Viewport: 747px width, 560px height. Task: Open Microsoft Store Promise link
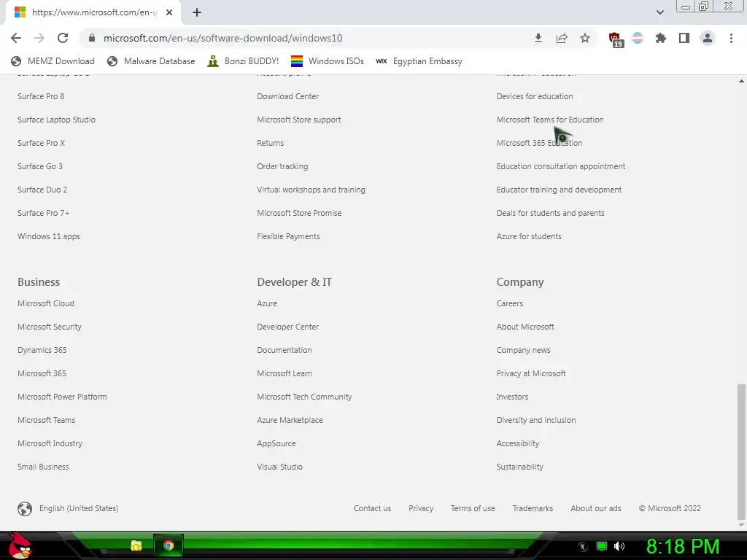click(299, 213)
